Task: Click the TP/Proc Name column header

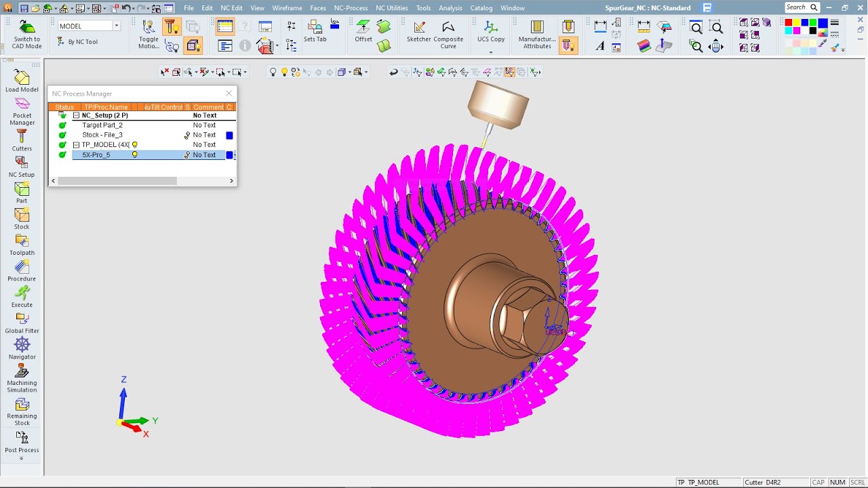Action: [x=105, y=107]
